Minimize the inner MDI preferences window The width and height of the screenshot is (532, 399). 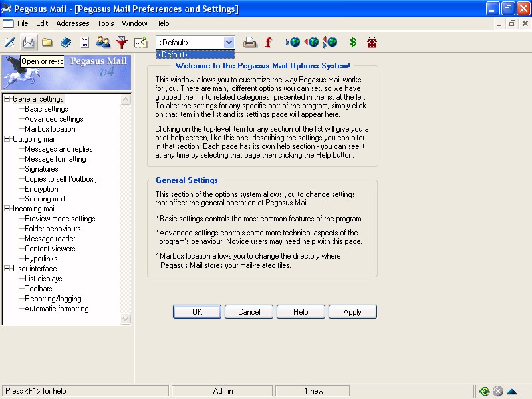(499, 23)
